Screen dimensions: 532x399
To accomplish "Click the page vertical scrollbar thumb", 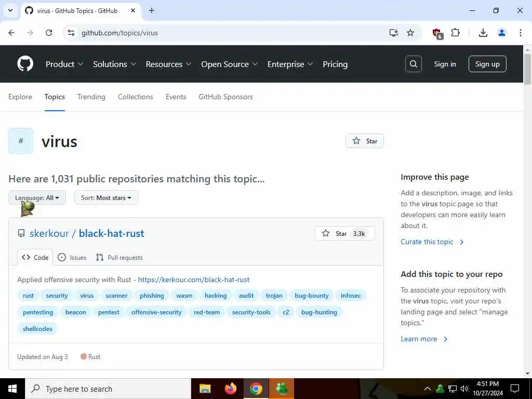I will click(x=528, y=69).
